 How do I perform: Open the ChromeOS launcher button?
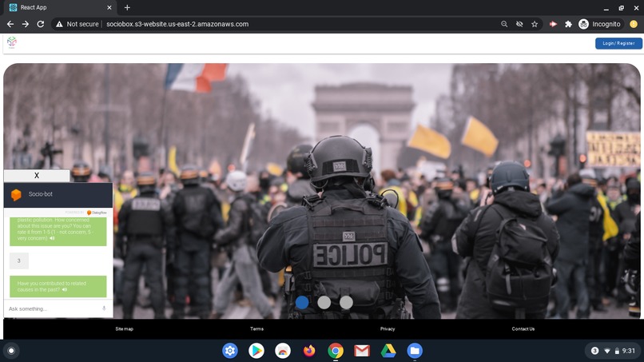[x=11, y=351]
